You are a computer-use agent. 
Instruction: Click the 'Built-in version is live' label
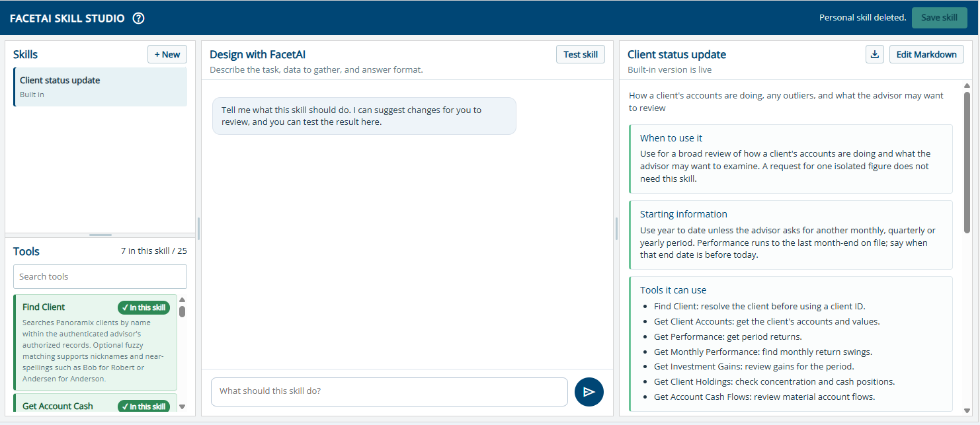click(x=670, y=69)
